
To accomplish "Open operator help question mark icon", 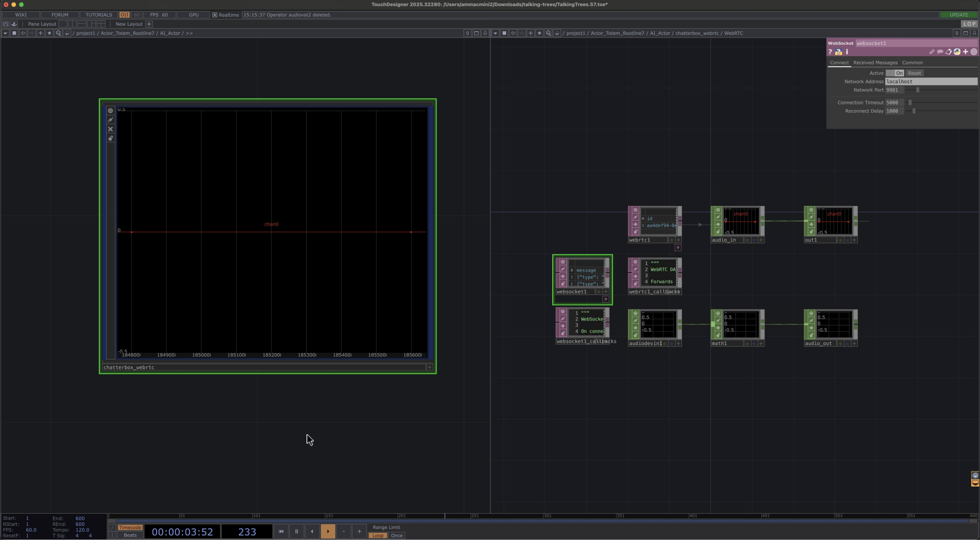I will point(830,52).
